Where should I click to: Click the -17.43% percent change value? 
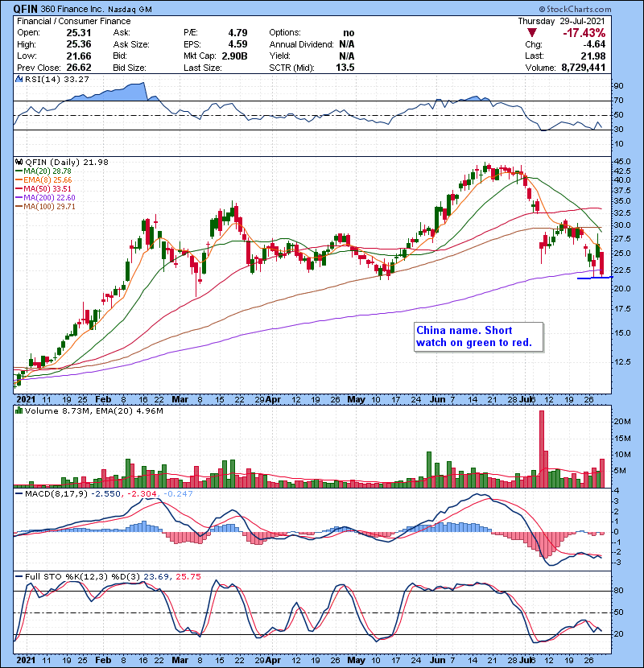click(584, 33)
